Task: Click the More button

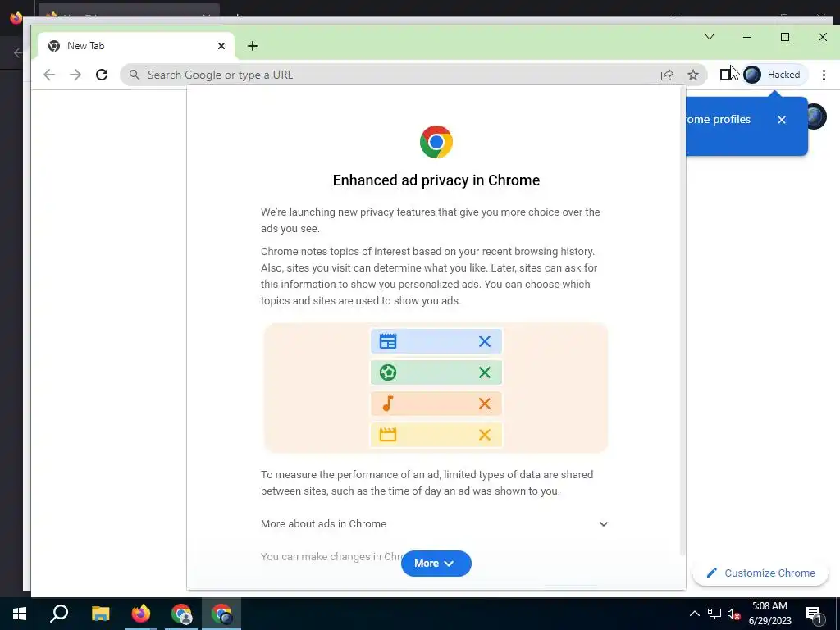Action: click(436, 564)
